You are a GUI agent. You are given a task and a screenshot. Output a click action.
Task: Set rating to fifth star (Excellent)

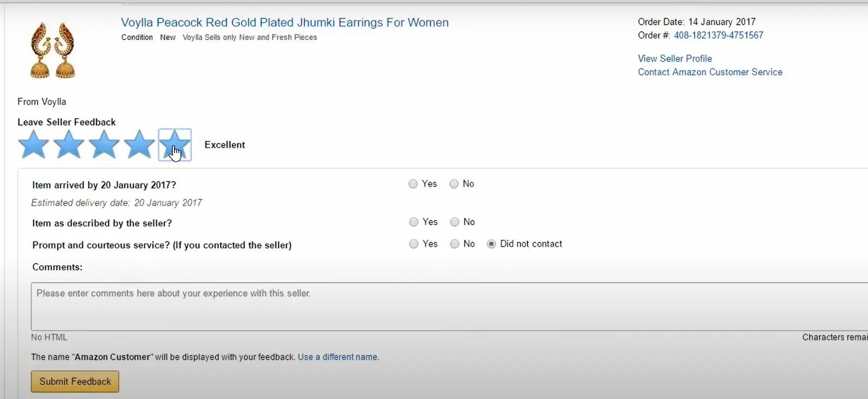(175, 144)
